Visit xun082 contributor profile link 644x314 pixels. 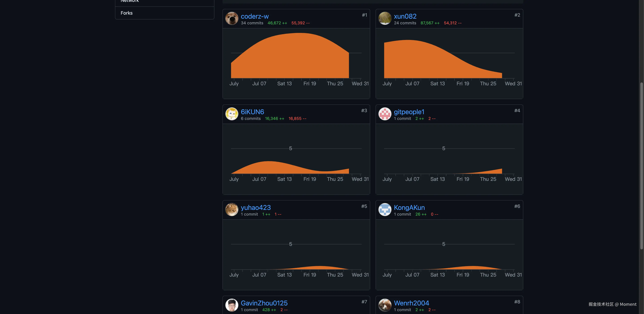(x=405, y=16)
